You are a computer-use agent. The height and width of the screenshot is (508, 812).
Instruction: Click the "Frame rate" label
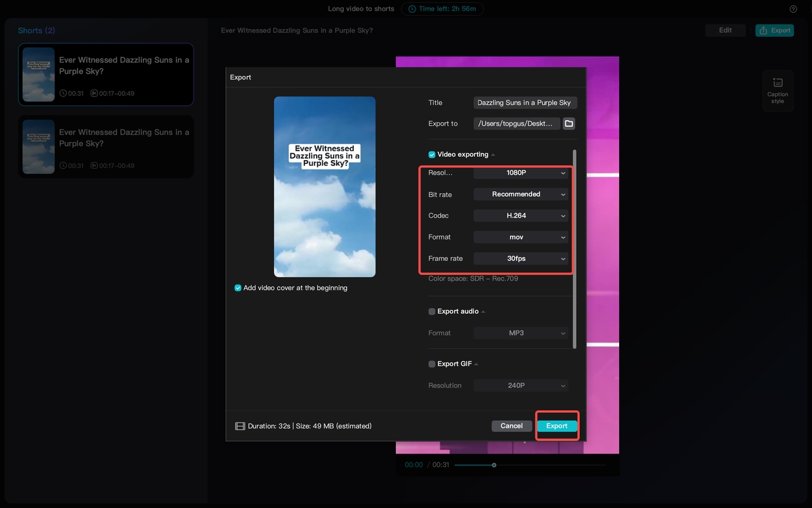pyautogui.click(x=445, y=258)
